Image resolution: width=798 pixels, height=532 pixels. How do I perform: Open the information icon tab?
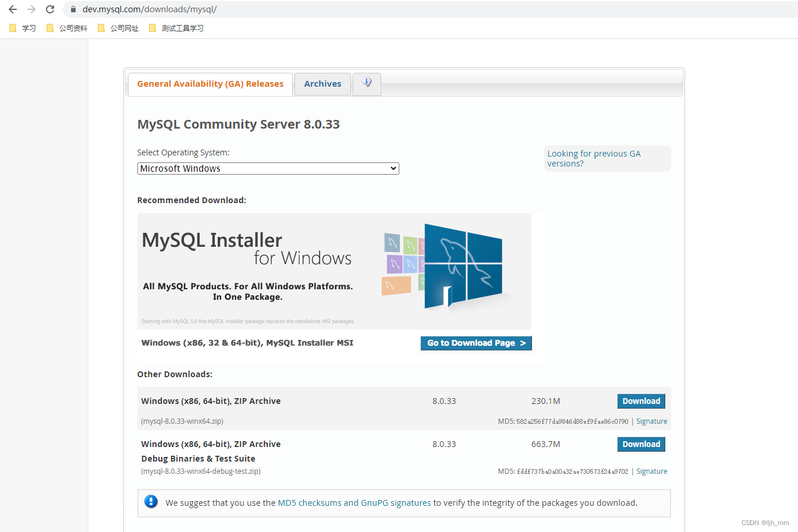coord(367,84)
